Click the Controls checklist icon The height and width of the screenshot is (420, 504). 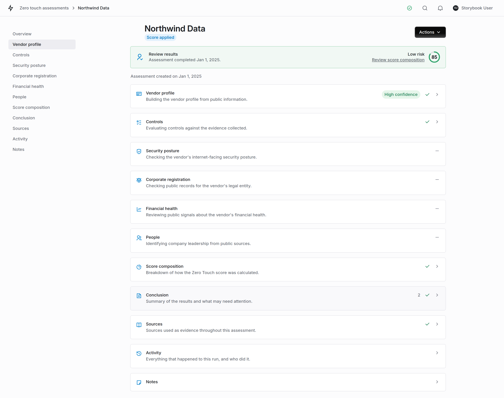(x=139, y=123)
